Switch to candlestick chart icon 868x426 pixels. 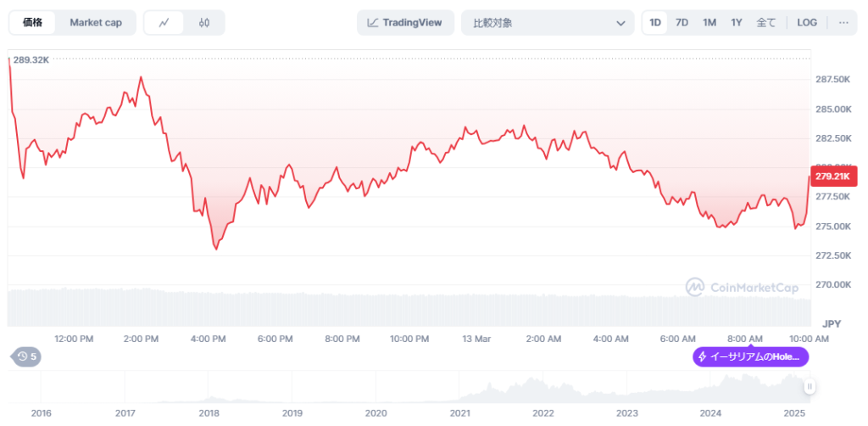tap(204, 23)
